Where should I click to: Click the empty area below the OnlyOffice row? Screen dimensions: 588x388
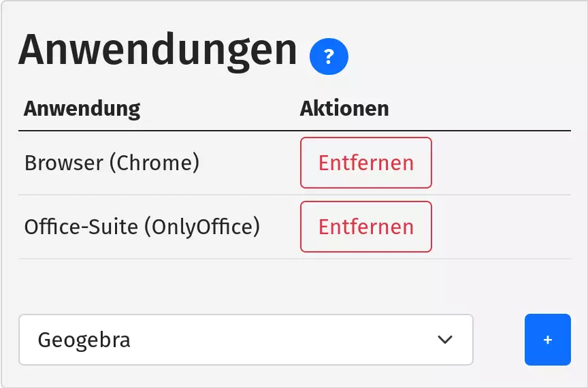(x=293, y=285)
